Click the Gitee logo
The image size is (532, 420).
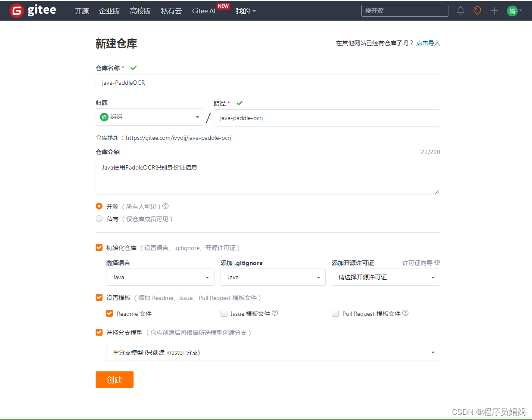(x=33, y=10)
